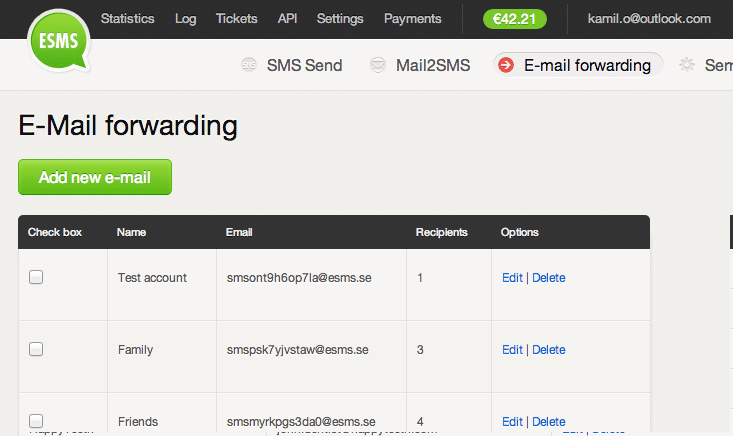The image size is (733, 436).
Task: Click the Email column header
Action: pos(239,232)
